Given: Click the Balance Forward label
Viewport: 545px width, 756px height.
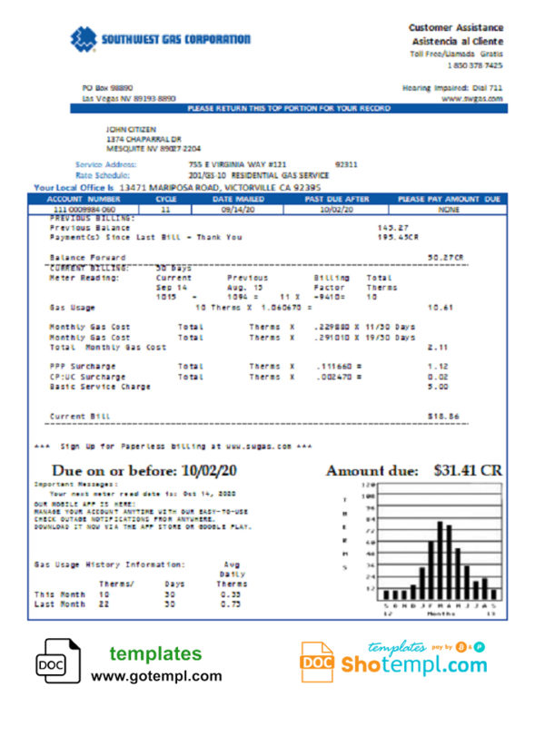Looking at the screenshot, I should 87,258.
